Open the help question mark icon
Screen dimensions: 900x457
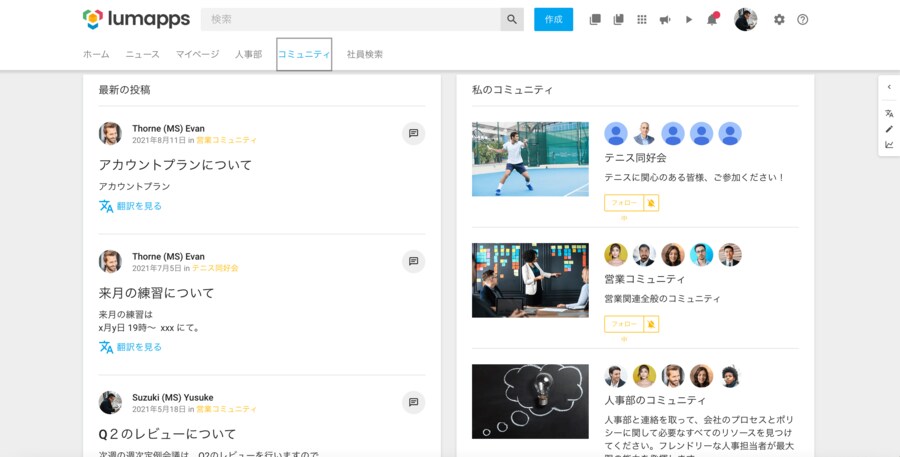802,19
